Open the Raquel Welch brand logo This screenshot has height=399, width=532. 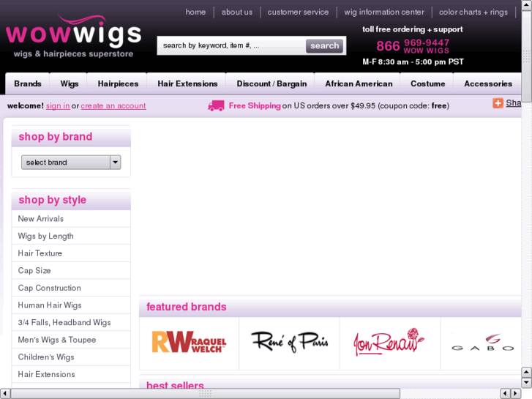tap(189, 342)
